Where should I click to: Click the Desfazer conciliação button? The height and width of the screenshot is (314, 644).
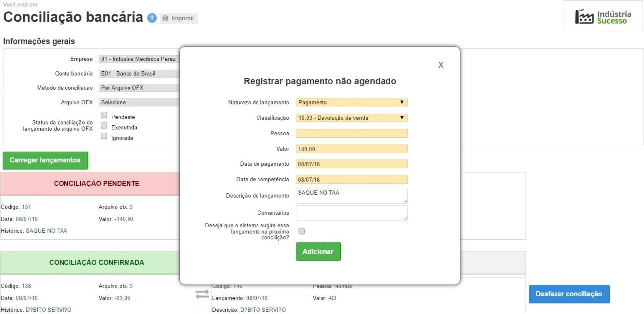pyautogui.click(x=569, y=294)
